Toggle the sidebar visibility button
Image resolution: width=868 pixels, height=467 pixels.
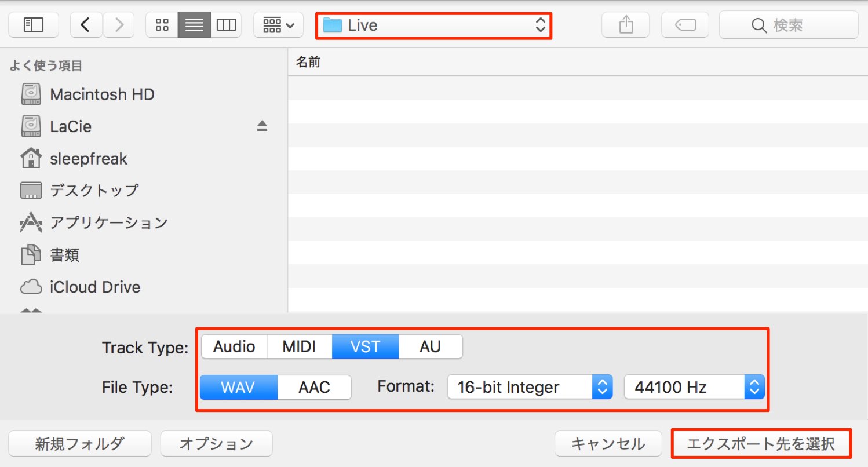click(x=34, y=25)
